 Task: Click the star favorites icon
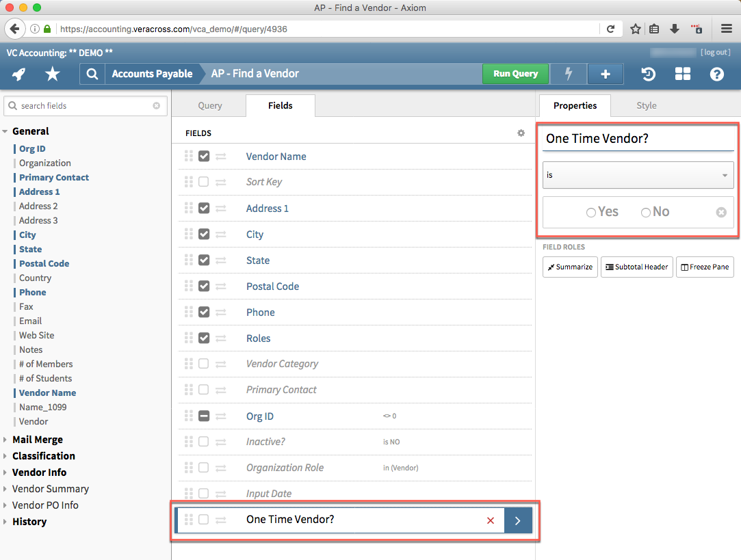pos(52,74)
